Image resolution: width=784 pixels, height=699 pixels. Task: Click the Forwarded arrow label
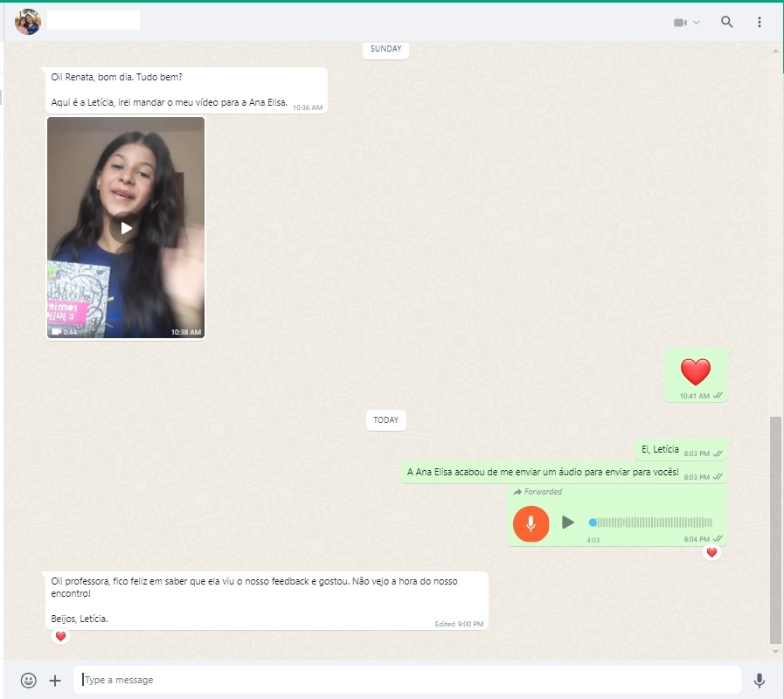click(x=538, y=492)
